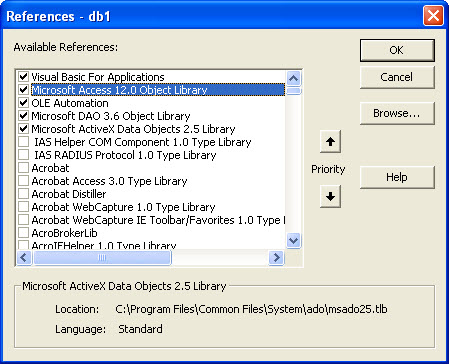The width and height of the screenshot is (449, 364).
Task: Enable Acrobat Access 3.0 Type Library checkbox
Action: pos(23,181)
